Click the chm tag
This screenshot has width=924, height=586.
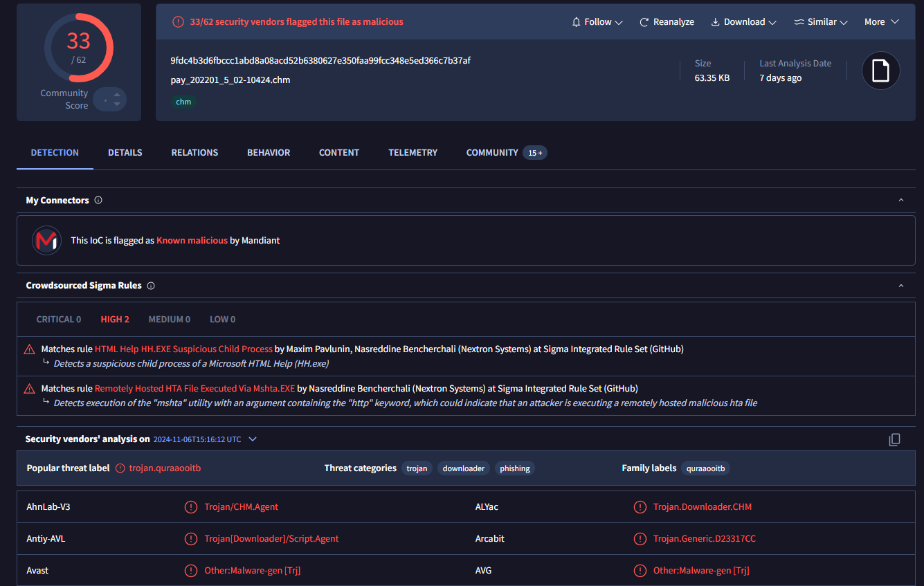point(183,102)
